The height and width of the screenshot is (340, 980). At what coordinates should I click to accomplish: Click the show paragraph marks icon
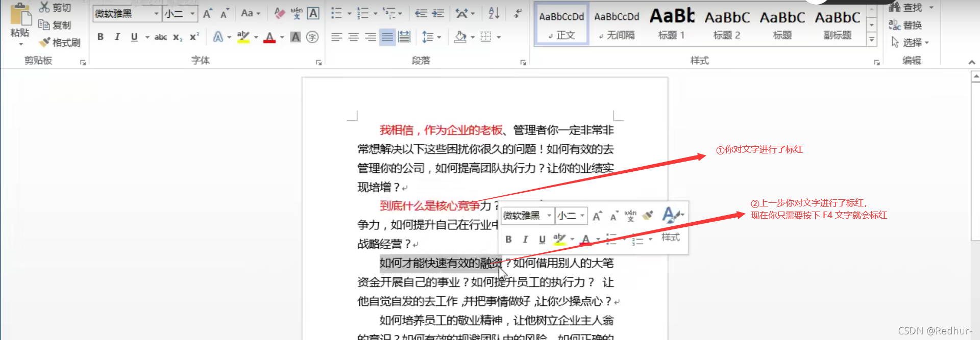pyautogui.click(x=518, y=13)
